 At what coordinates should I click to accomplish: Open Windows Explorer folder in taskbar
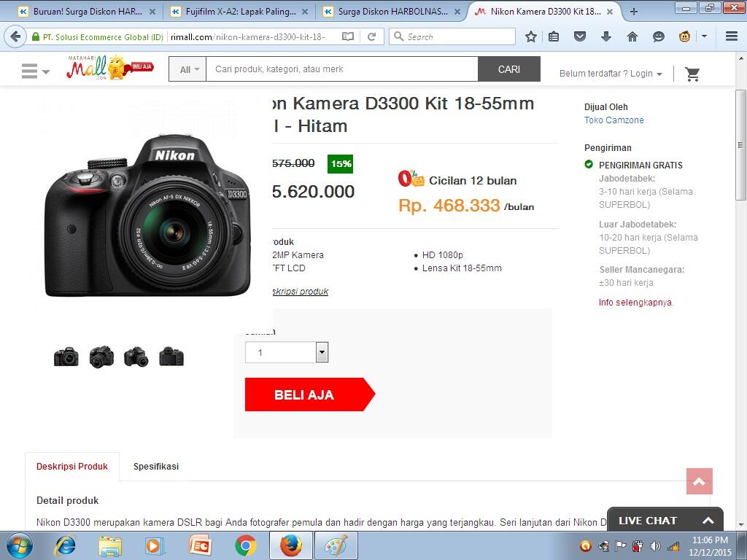110,545
